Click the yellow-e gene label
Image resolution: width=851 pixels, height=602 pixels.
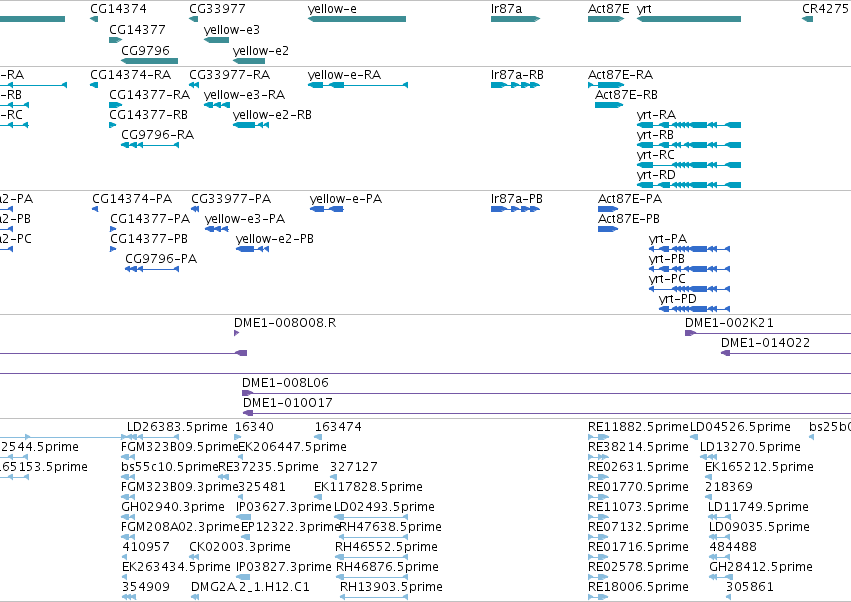(332, 9)
